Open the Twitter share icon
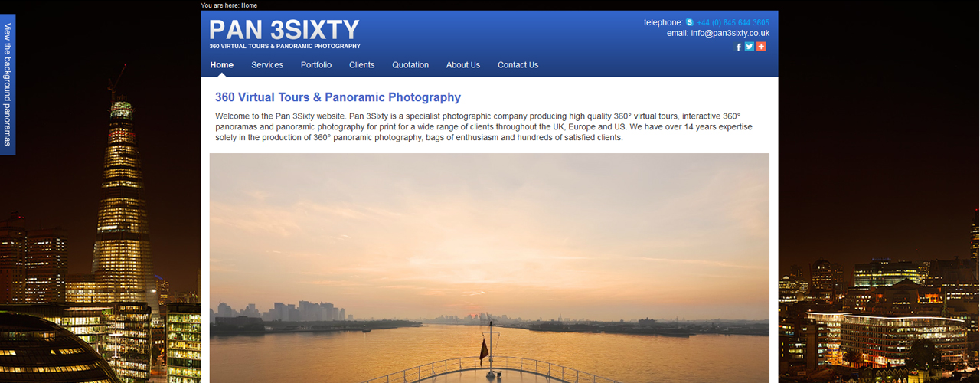The width and height of the screenshot is (980, 383). coord(750,47)
